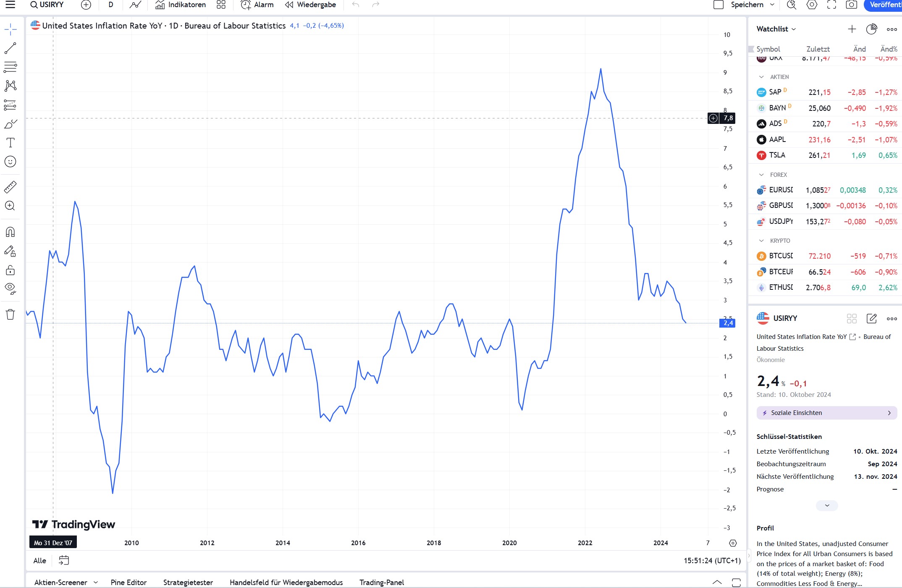Collapse the AKTIEN watchlist section
Image resolution: width=902 pixels, height=588 pixels.
pyautogui.click(x=761, y=77)
